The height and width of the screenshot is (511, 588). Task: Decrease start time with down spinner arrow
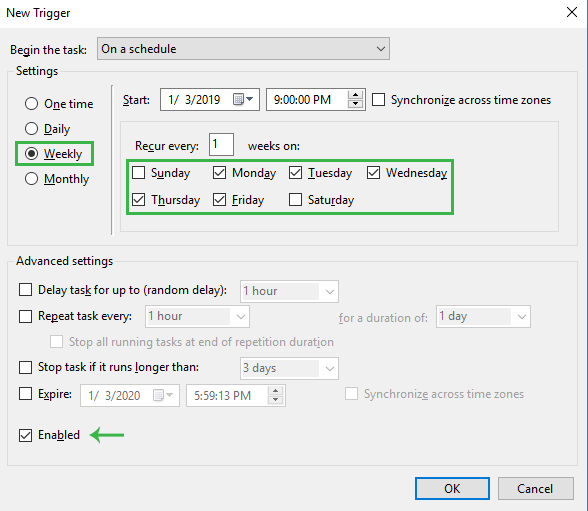[x=355, y=104]
